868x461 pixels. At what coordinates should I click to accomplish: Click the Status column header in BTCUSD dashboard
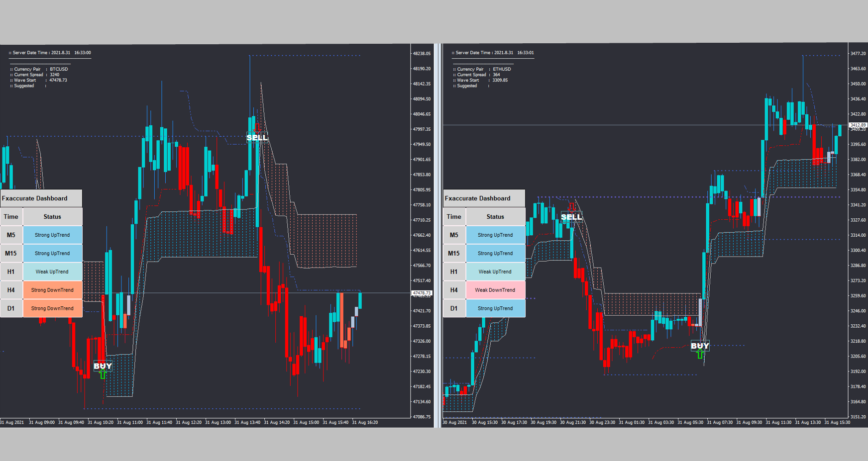(x=52, y=217)
